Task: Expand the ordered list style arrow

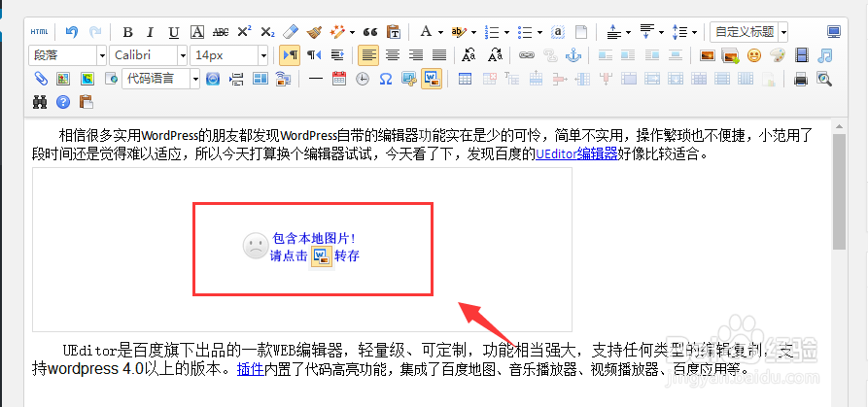Action: pyautogui.click(x=506, y=33)
